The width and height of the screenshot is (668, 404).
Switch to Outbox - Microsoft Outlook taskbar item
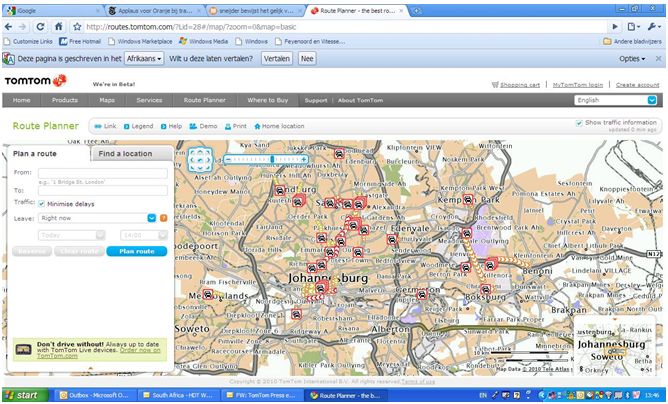96,395
